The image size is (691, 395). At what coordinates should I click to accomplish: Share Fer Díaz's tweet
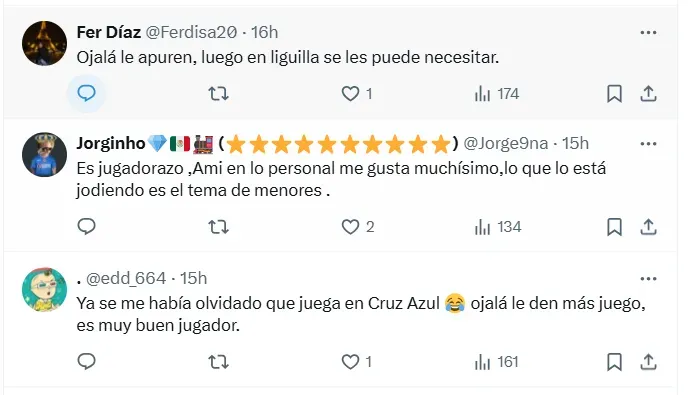(648, 93)
